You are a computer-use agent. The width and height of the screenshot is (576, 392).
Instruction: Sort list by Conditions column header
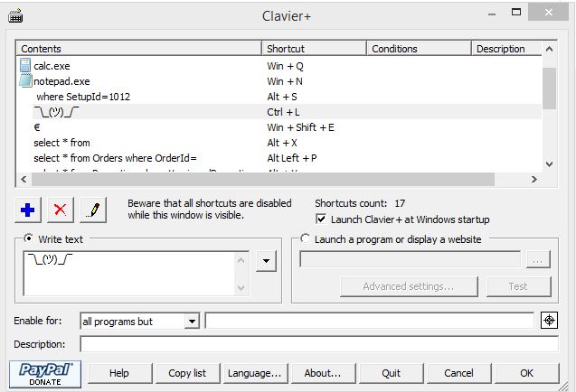pos(419,49)
